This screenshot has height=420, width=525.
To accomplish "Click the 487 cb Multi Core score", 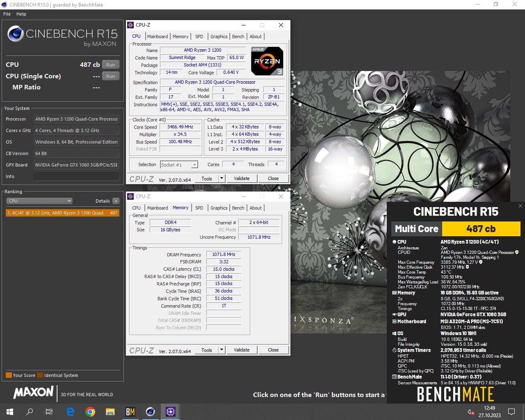I will click(481, 229).
